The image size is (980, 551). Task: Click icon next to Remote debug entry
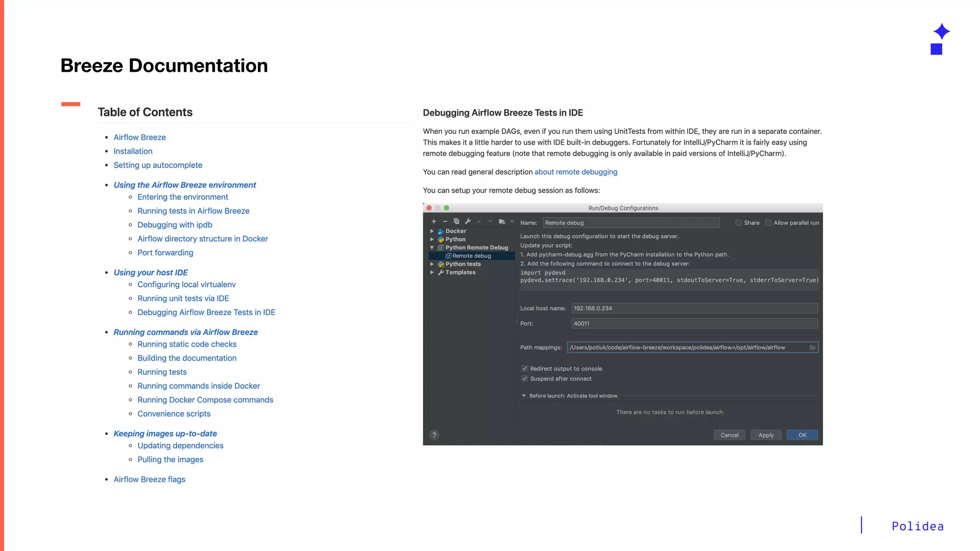point(448,256)
